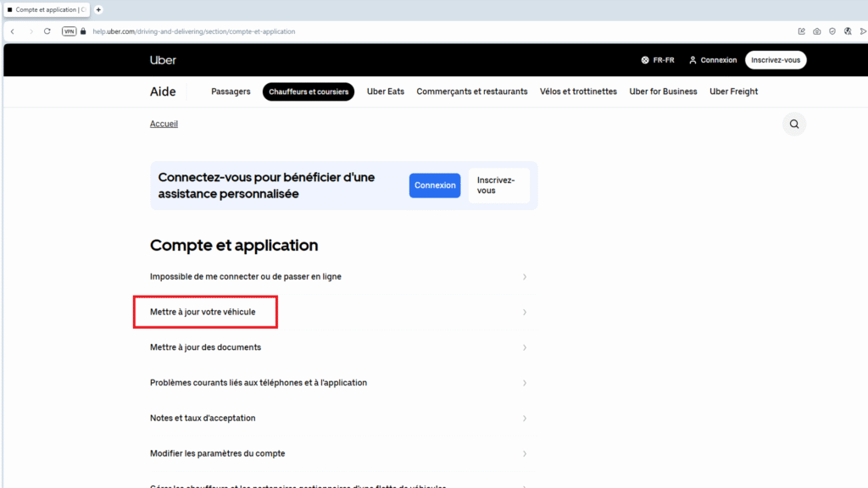Expand chevron of Problèmes courants row
Screen dimensions: 868x488
click(524, 383)
